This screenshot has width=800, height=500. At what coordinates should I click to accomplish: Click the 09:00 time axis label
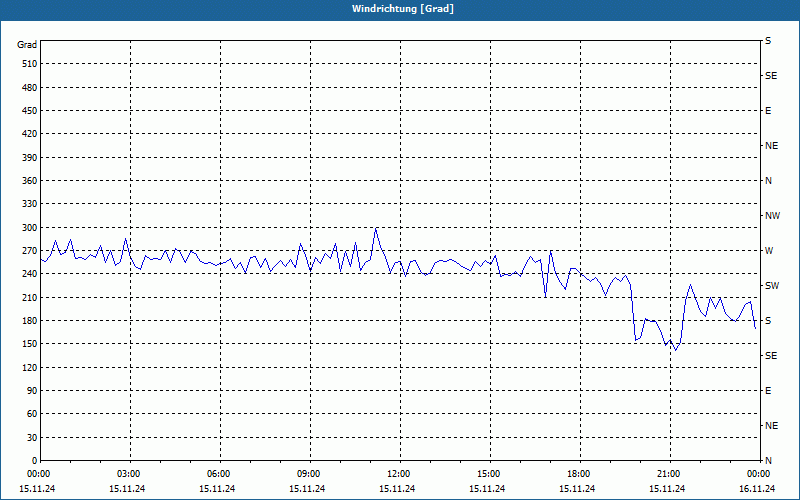[310, 474]
